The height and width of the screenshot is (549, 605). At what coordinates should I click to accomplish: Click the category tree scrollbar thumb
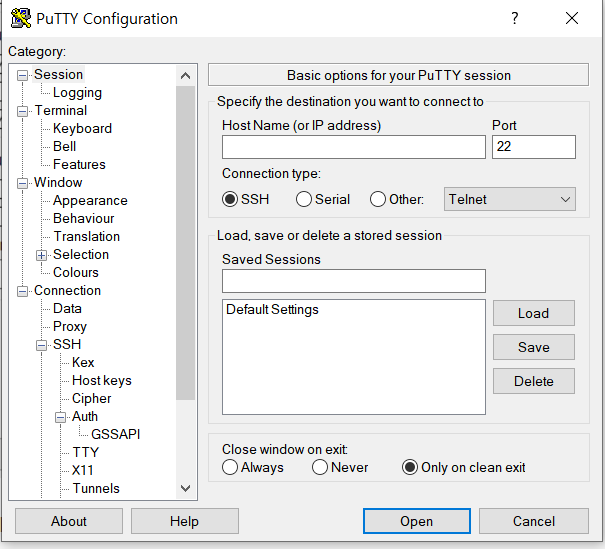pos(185,243)
